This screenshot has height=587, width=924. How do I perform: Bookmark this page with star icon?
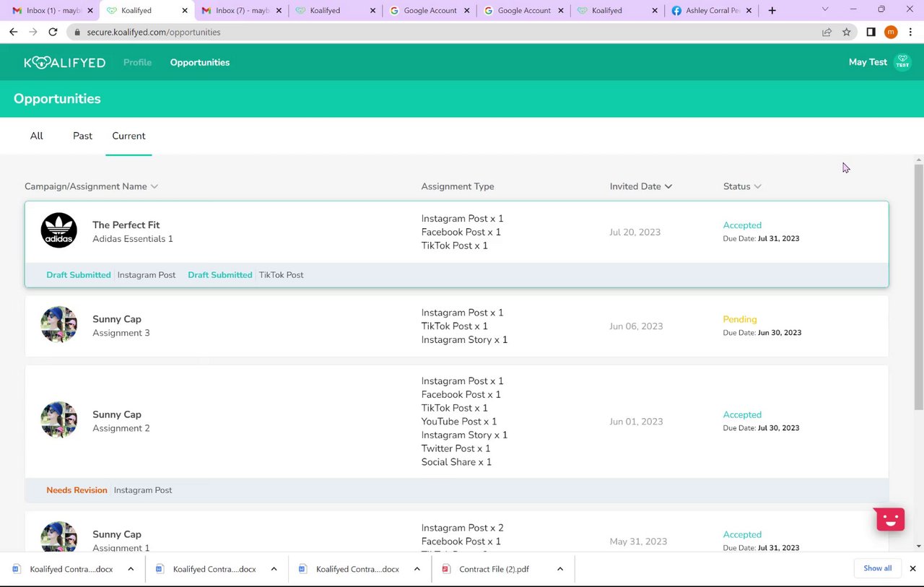(847, 32)
